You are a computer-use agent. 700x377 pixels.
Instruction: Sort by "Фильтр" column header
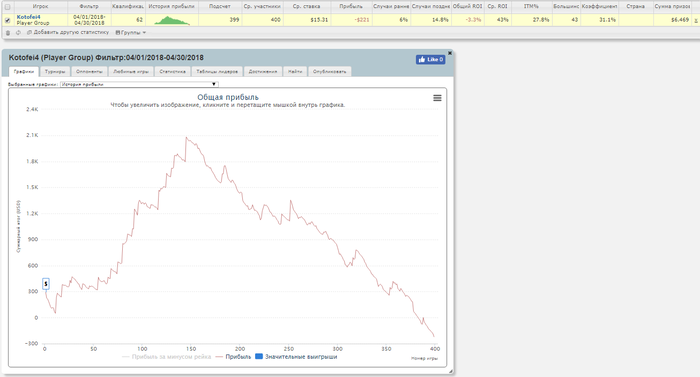pyautogui.click(x=89, y=7)
